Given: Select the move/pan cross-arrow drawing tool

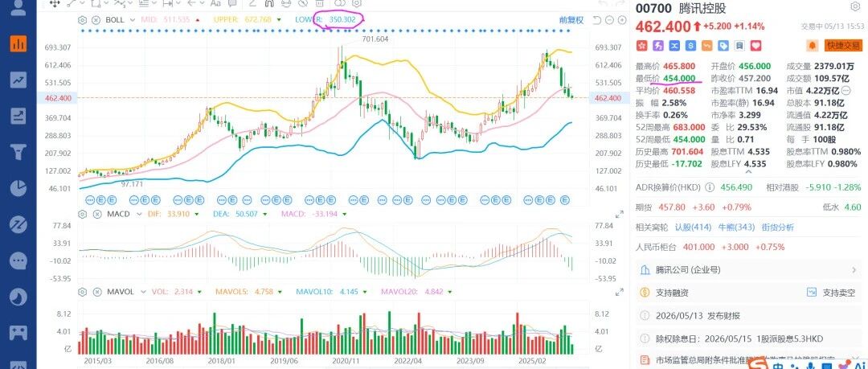Looking at the screenshot, I should click(55, 3).
